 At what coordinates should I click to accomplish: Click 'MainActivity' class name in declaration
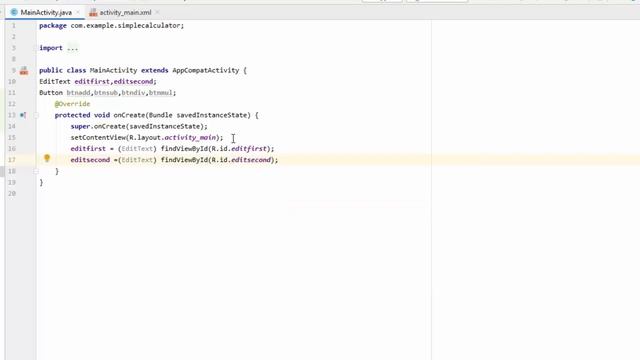113,71
